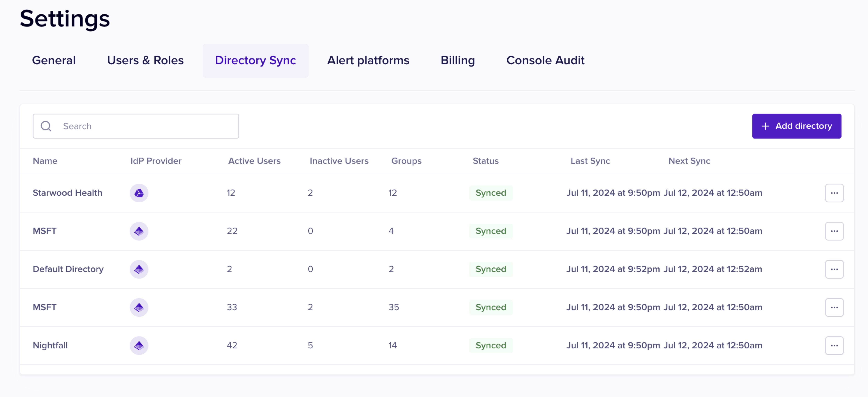
Task: Open the ellipsis menu for the MSFT row with 22 users
Action: pos(834,231)
